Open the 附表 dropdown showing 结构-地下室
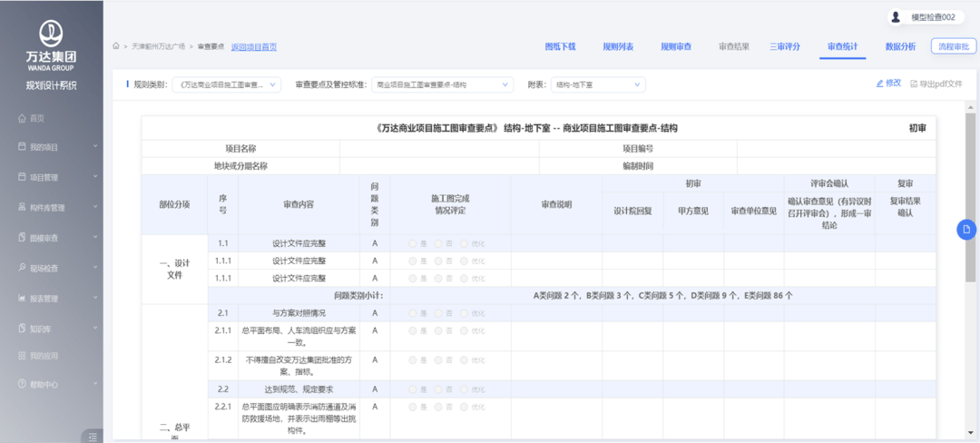980x443 pixels. 598,85
